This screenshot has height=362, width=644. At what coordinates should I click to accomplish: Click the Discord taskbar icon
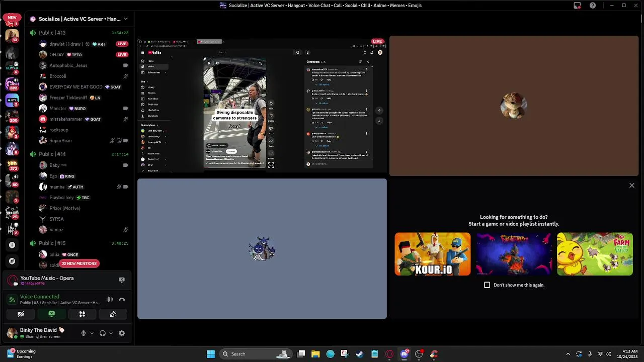404,354
